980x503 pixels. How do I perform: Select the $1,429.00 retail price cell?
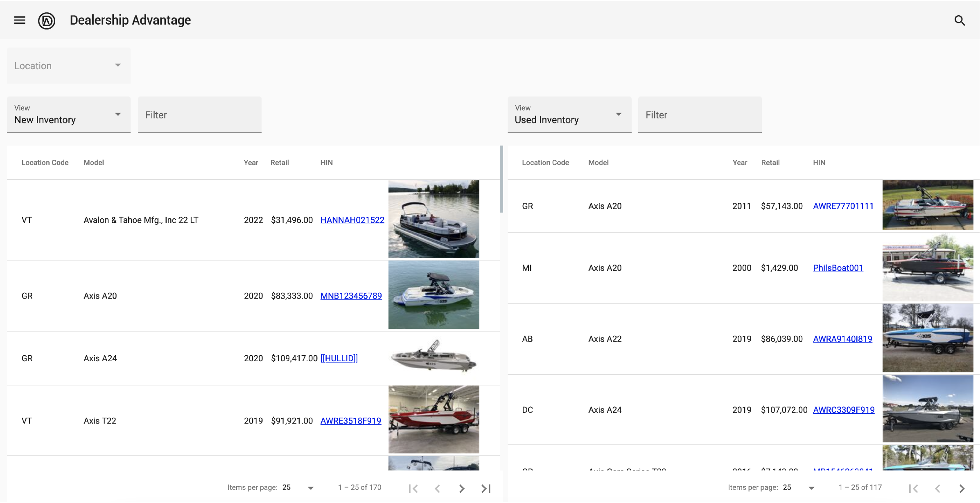(779, 268)
